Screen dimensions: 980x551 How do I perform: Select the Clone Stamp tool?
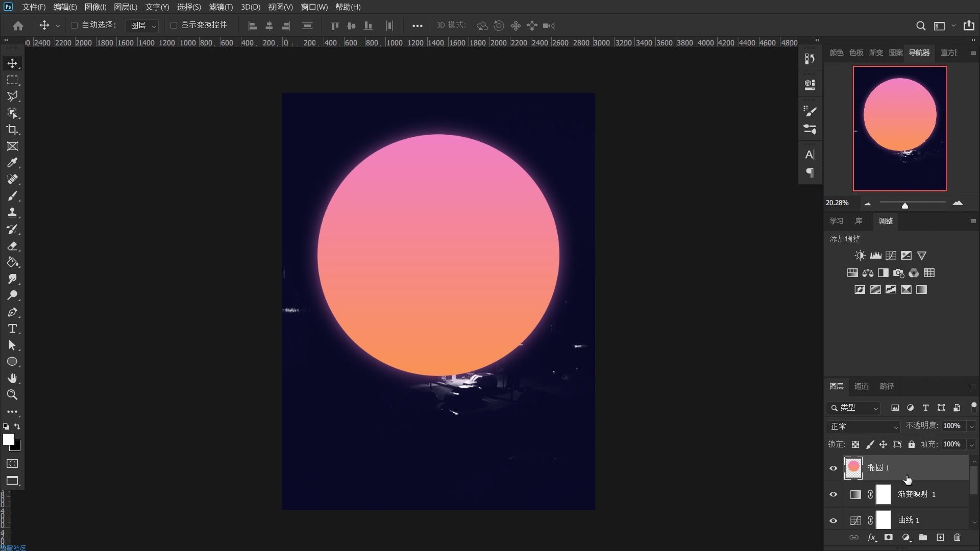pyautogui.click(x=12, y=213)
